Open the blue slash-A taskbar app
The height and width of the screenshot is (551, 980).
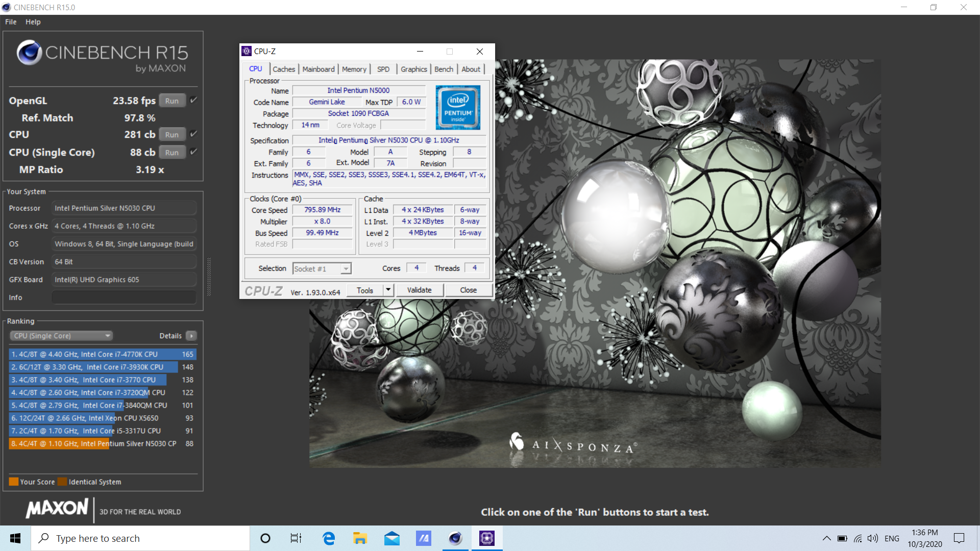[x=424, y=538]
